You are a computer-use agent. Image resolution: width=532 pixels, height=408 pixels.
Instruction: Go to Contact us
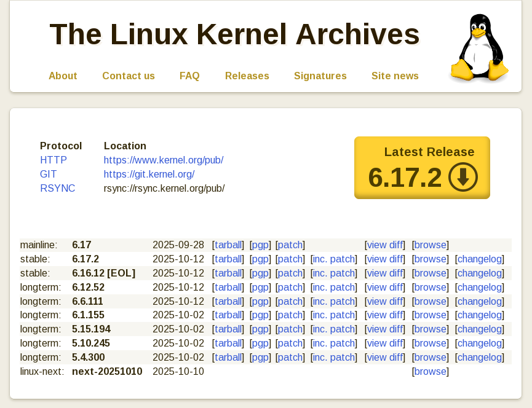[129, 76]
